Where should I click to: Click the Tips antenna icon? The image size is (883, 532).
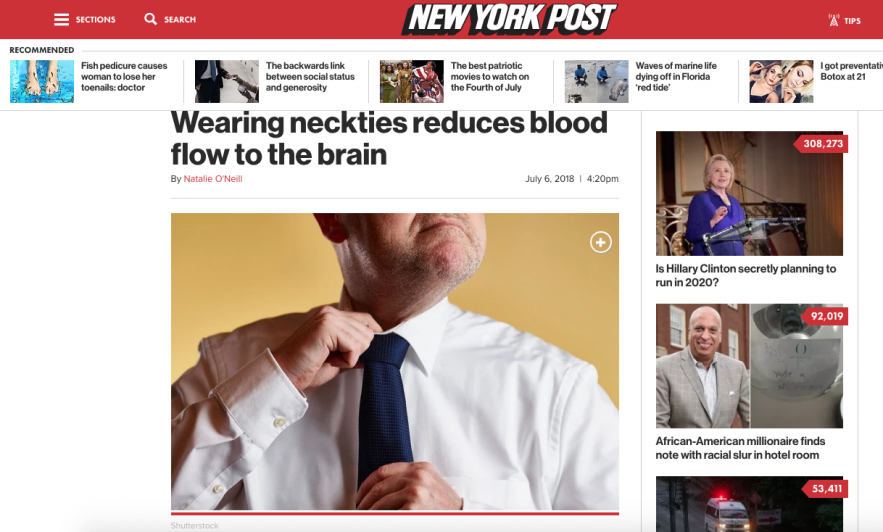(834, 20)
